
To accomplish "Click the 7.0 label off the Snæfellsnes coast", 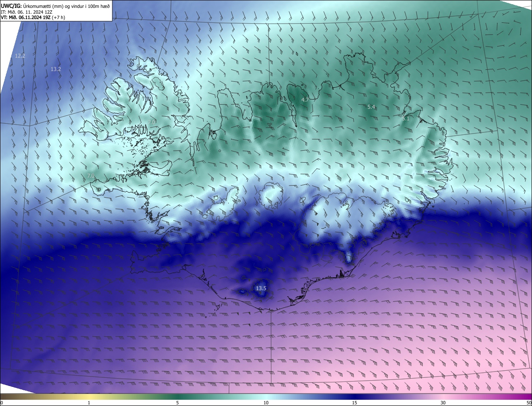I will 91,176.
